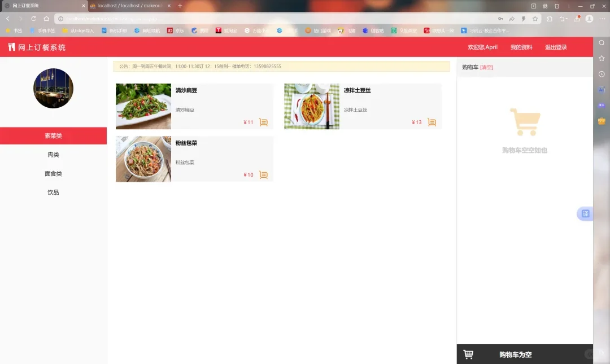
Task: Switch to the 面食类 category
Action: 53,173
